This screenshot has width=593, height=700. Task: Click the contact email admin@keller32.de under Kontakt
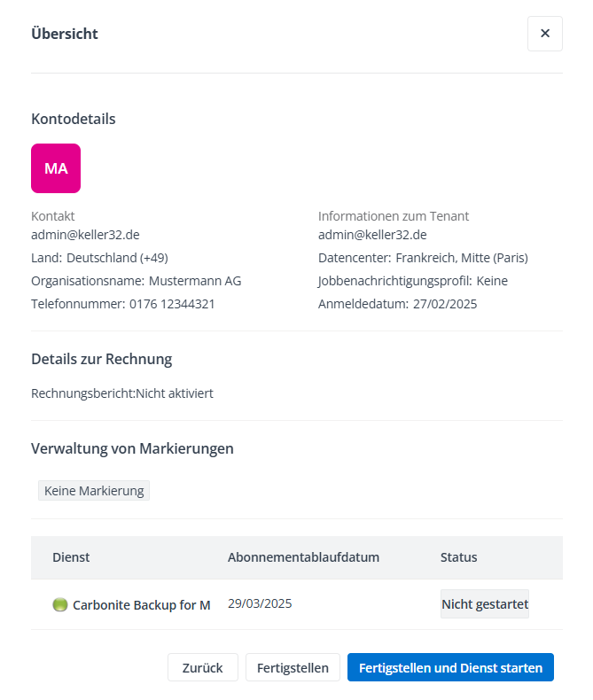(85, 235)
